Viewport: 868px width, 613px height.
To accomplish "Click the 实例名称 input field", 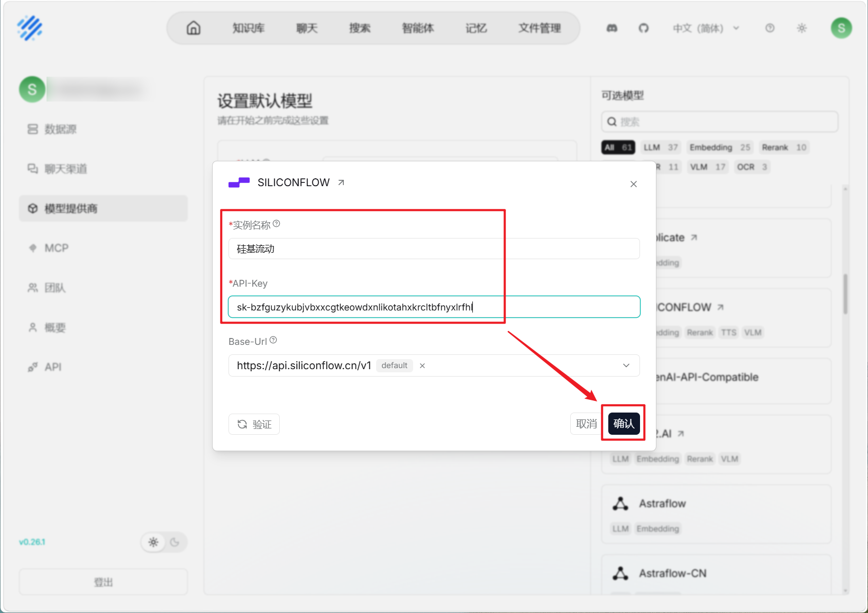I will point(434,249).
